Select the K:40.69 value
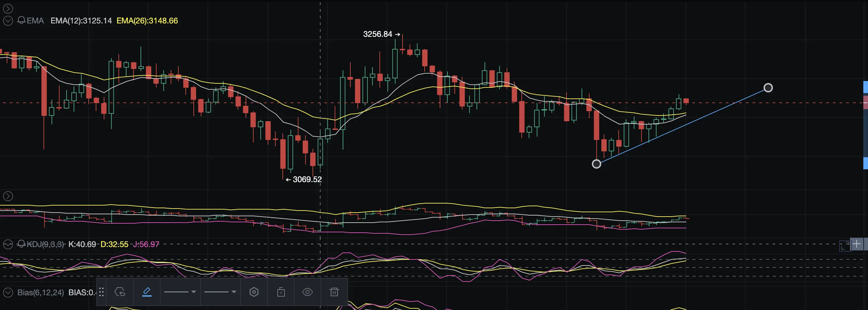Image resolution: width=868 pixels, height=310 pixels. click(x=82, y=244)
